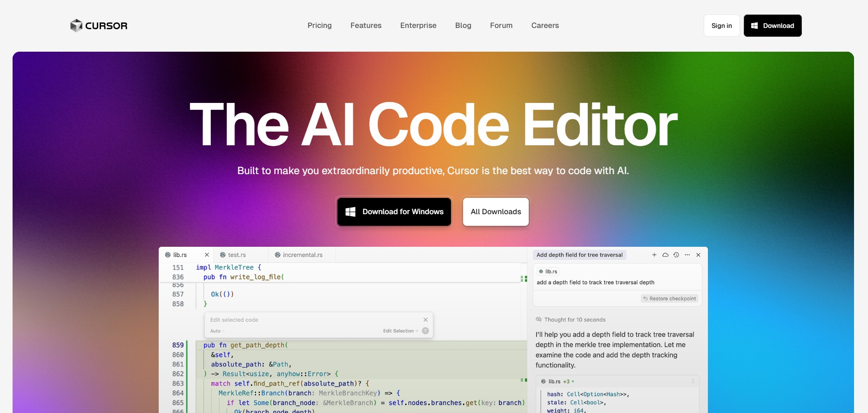The image size is (868, 413).
Task: Click The AI Code Editor headline
Action: click(433, 125)
